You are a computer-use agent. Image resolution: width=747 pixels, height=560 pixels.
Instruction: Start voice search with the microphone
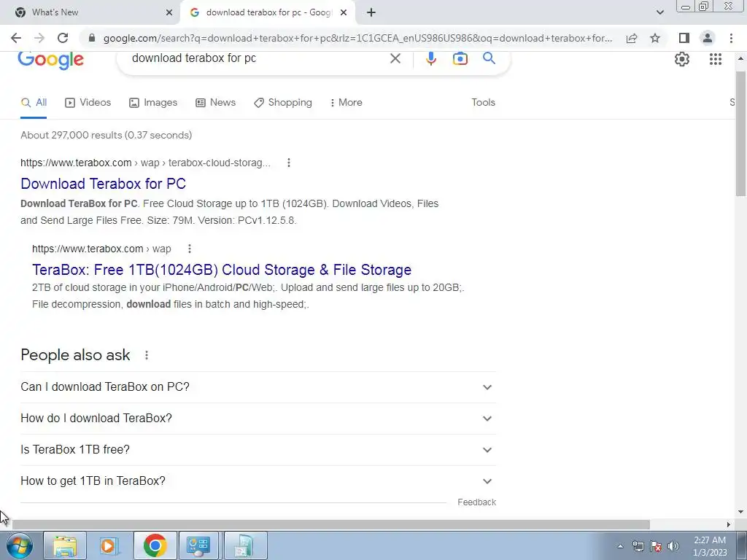point(430,58)
